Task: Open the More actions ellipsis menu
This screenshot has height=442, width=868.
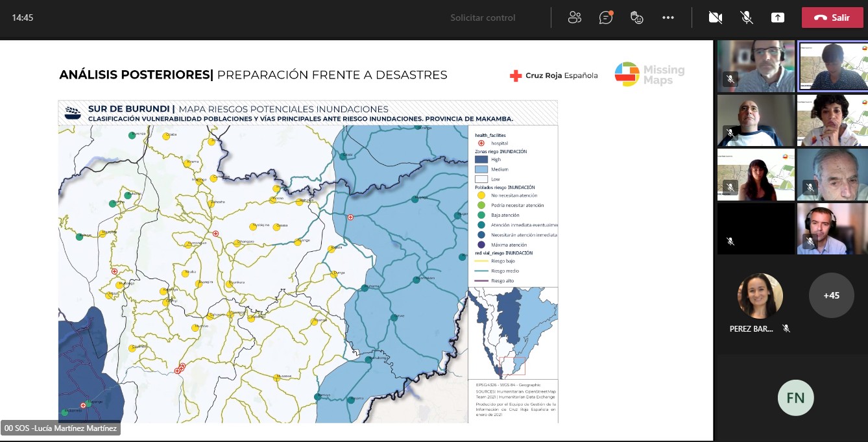Action: pyautogui.click(x=668, y=18)
